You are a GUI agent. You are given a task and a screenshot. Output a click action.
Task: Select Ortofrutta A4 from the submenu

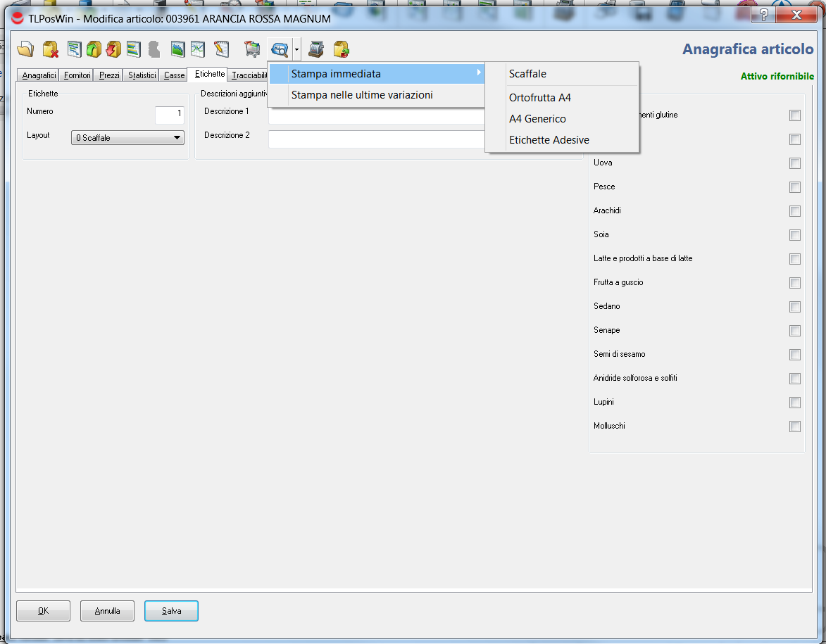click(539, 98)
